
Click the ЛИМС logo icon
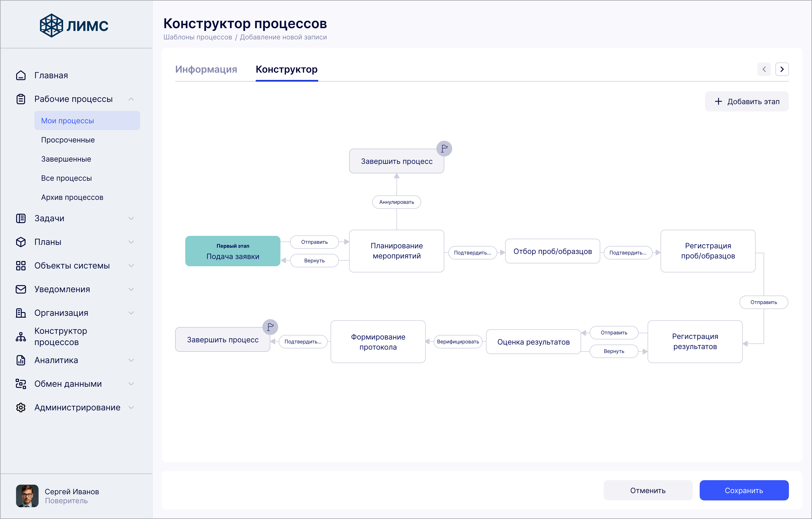coord(51,26)
